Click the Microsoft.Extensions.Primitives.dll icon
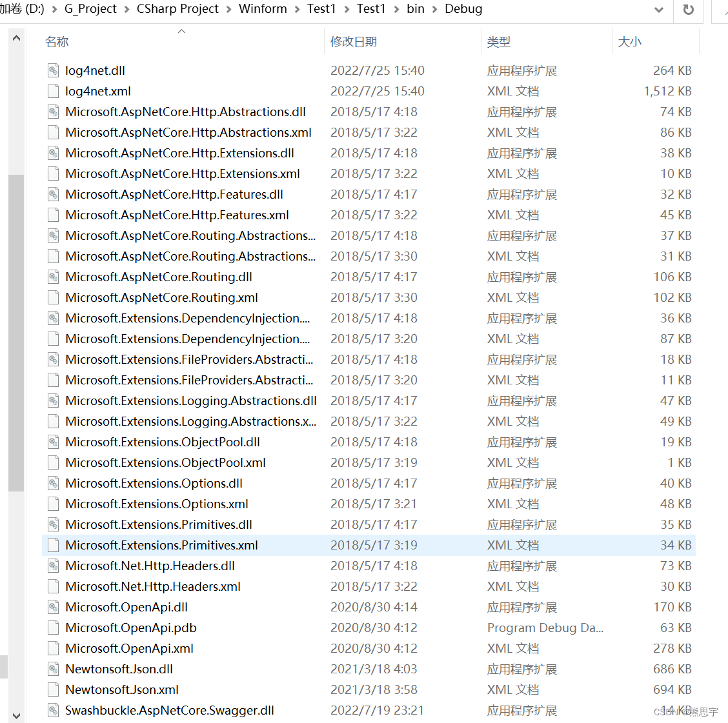 tap(54, 525)
